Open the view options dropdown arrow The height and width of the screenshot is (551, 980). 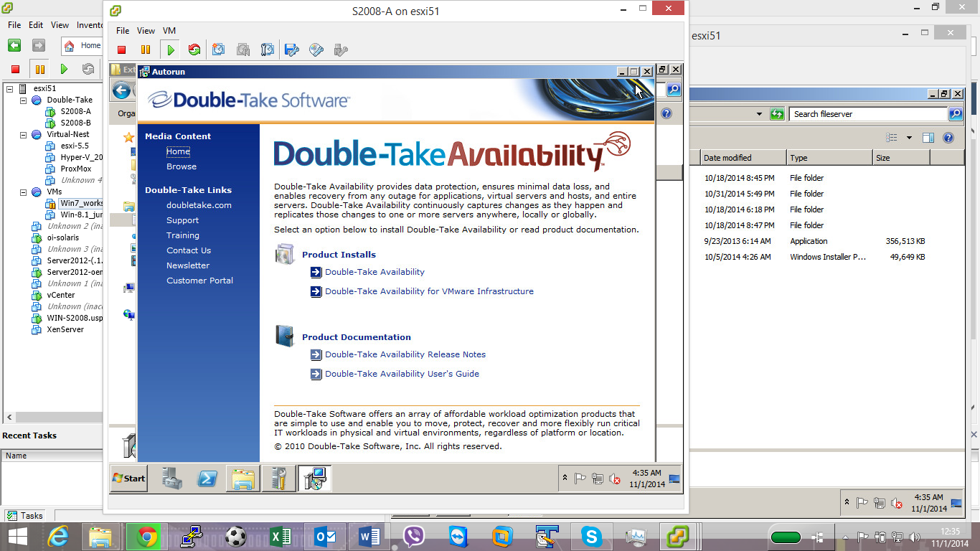[x=909, y=138]
